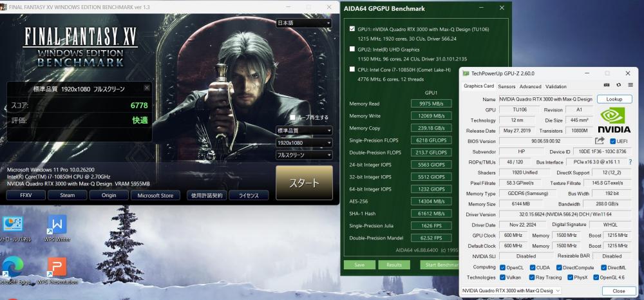Viewport: 644px width, 300px height.
Task: Enable the ループ再生する loop checkbox
Action: [293, 117]
